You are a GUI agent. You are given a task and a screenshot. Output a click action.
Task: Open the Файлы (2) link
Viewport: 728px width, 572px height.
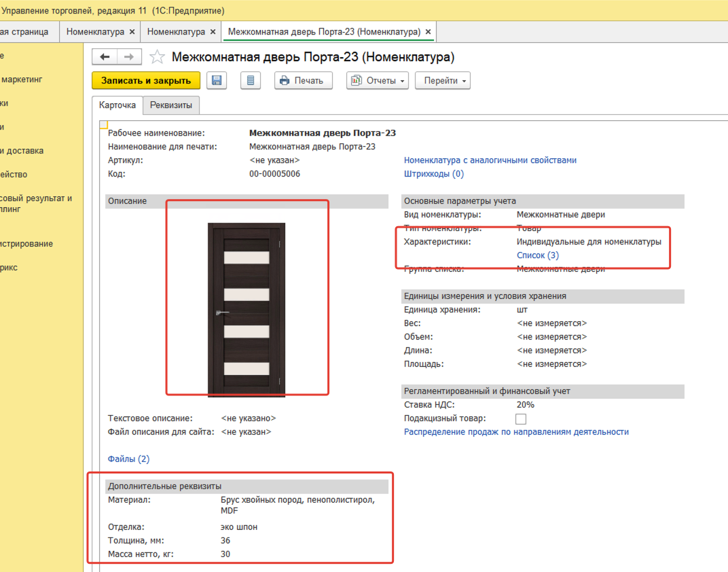click(128, 459)
